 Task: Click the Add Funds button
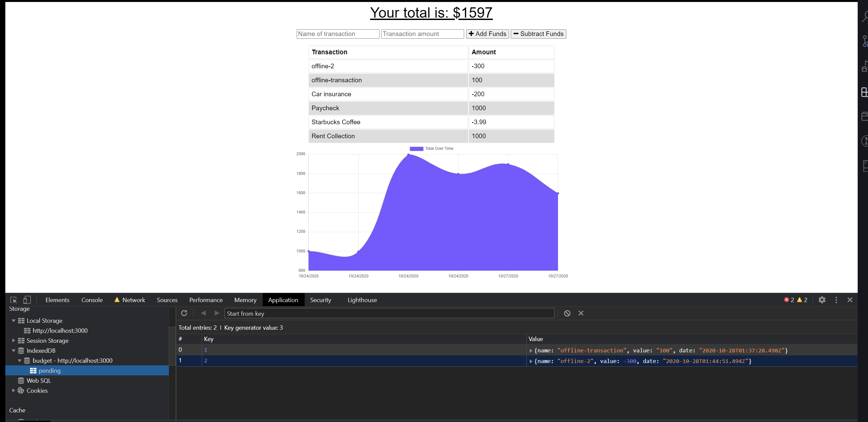[x=487, y=34]
